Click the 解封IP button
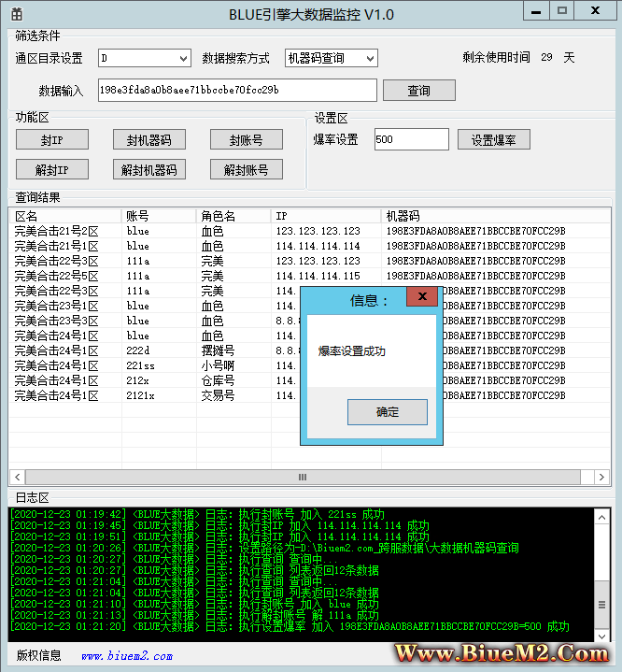The height and width of the screenshot is (672, 622). coord(52,170)
